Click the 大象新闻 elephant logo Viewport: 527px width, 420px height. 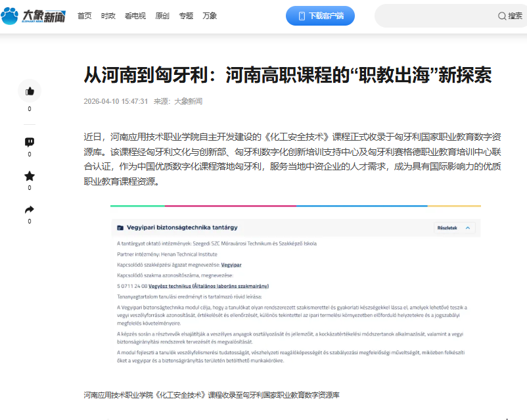[x=33, y=16]
